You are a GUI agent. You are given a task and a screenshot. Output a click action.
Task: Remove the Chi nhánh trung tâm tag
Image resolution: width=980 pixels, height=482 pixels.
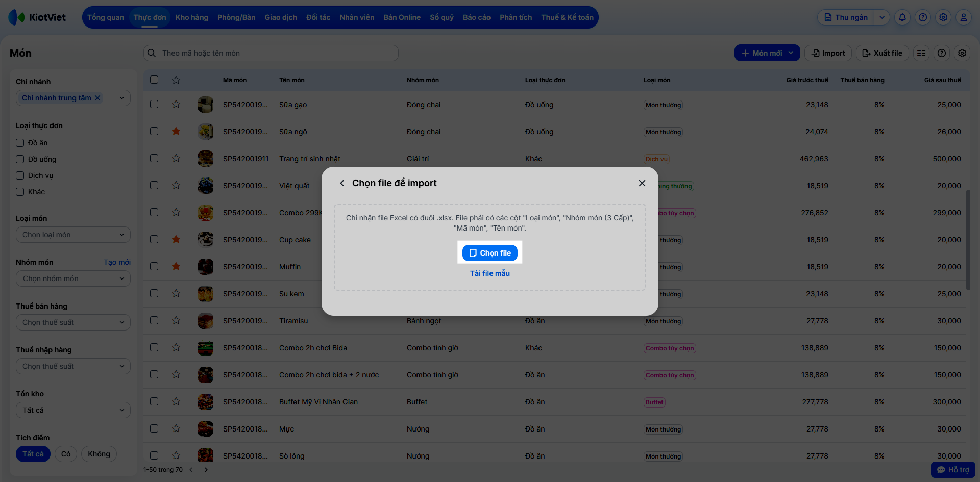pyautogui.click(x=97, y=98)
